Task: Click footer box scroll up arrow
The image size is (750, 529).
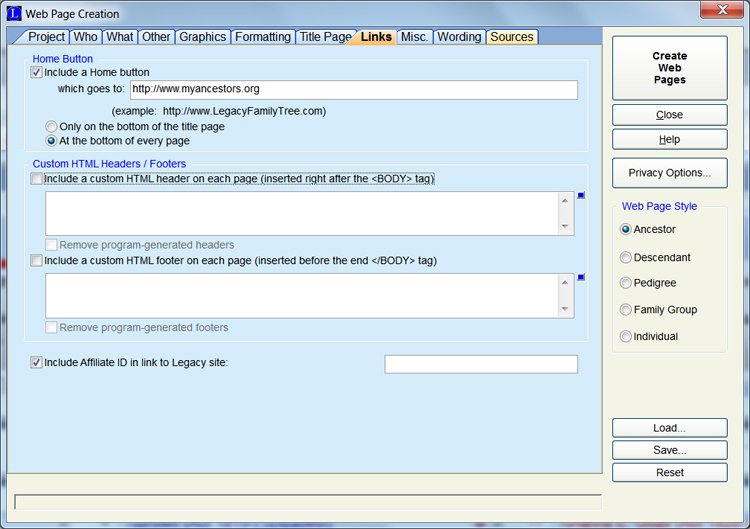Action: (565, 283)
